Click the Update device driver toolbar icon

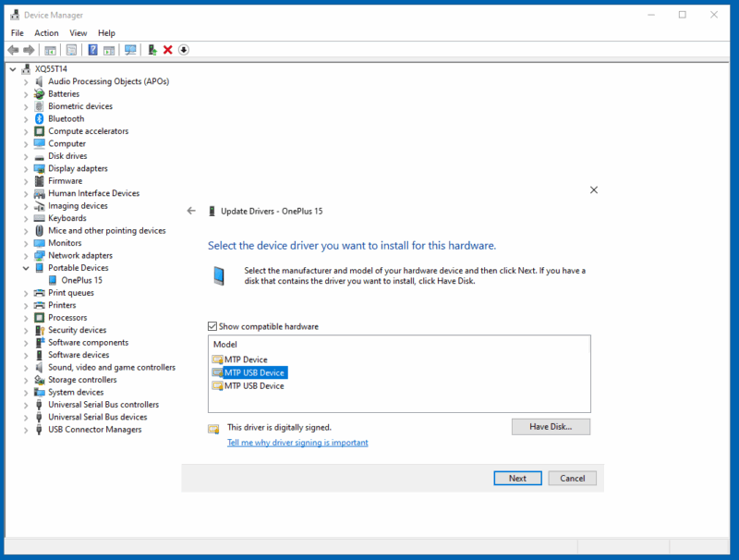pyautogui.click(x=152, y=50)
